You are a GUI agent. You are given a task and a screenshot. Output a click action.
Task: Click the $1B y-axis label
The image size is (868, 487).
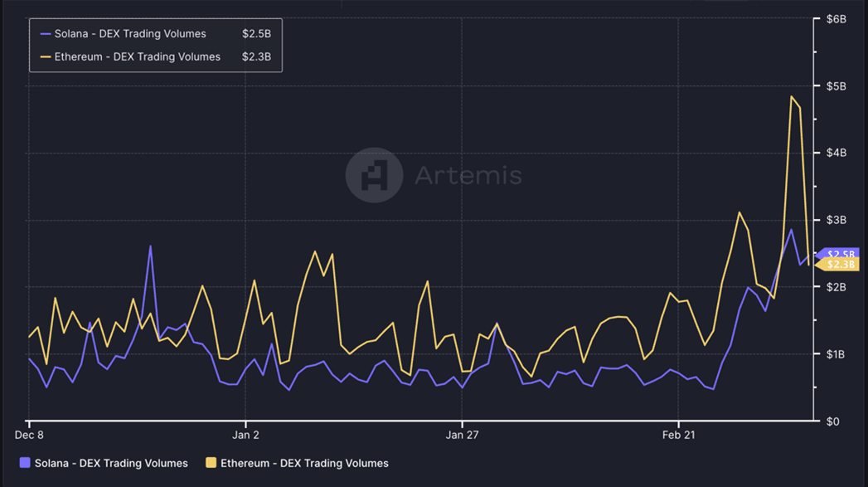click(836, 354)
